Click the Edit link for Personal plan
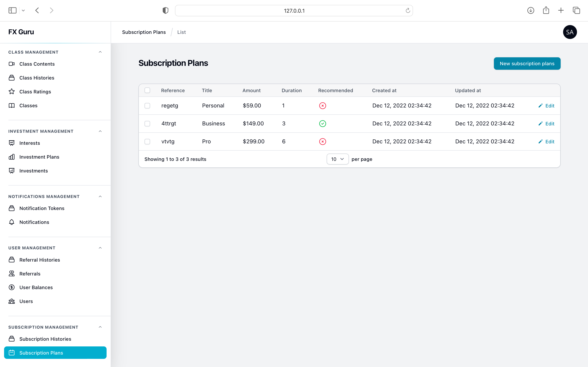This screenshot has width=588, height=367. pos(549,106)
